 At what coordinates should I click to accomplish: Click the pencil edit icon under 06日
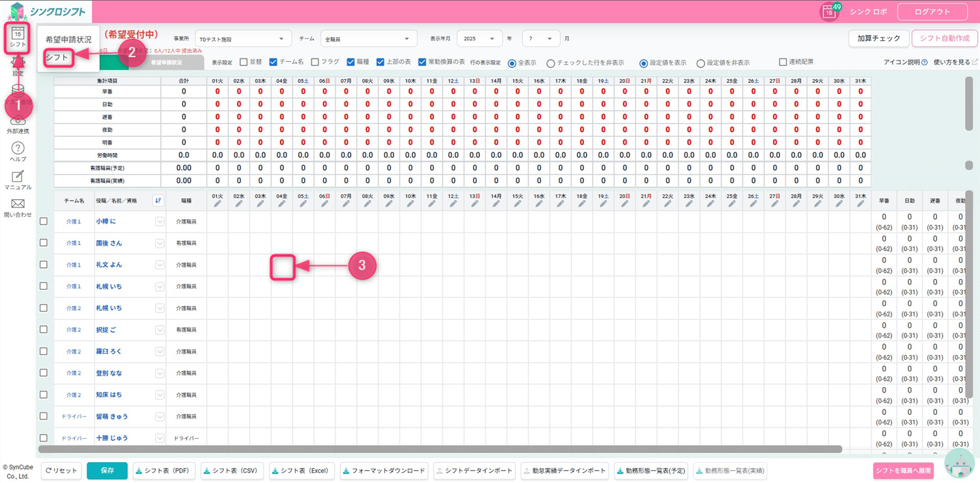pyautogui.click(x=325, y=203)
